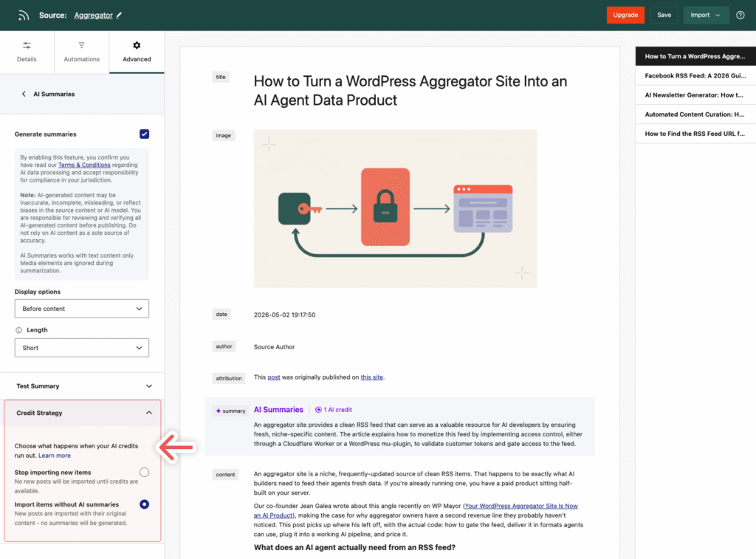Click the Upgrade button

click(x=625, y=15)
